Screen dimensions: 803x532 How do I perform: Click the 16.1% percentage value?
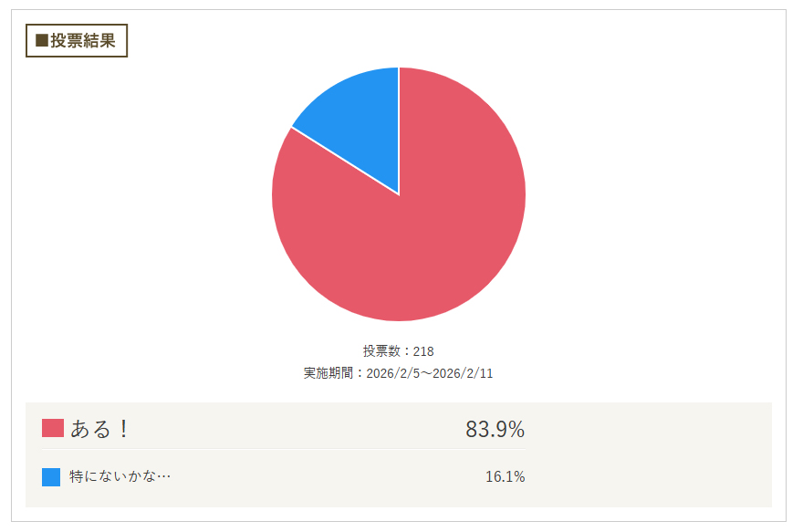click(x=505, y=476)
